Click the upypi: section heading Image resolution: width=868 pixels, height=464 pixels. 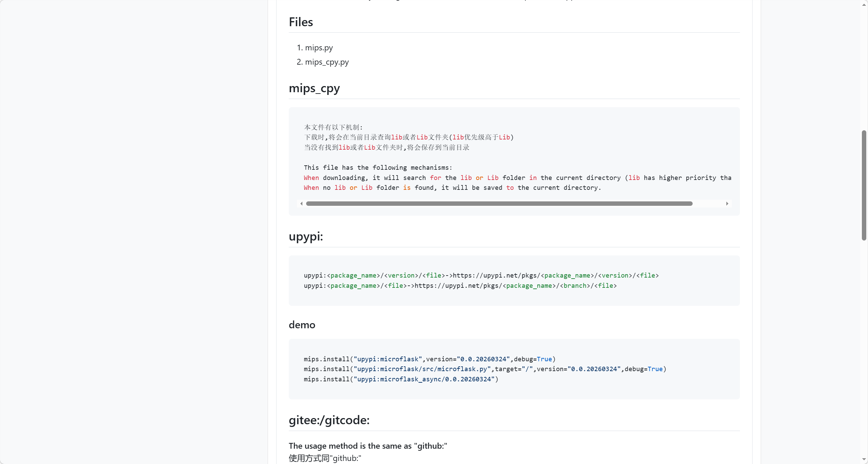click(305, 236)
